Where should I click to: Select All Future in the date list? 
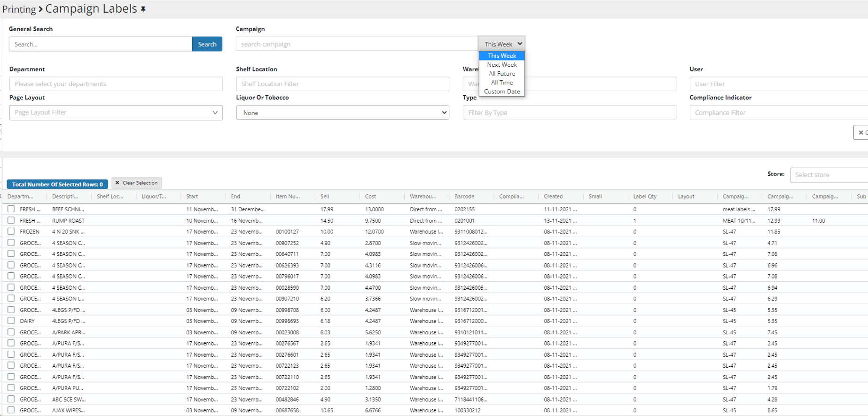click(502, 74)
